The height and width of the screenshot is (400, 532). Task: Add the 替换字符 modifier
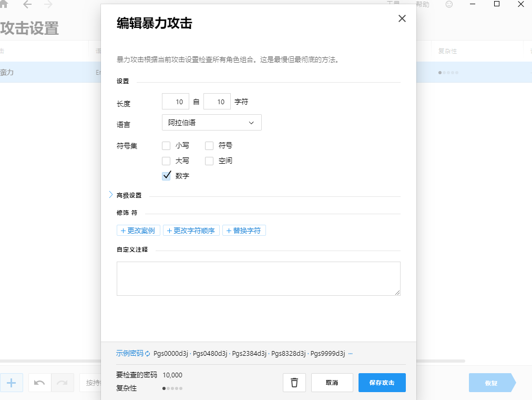(x=244, y=231)
